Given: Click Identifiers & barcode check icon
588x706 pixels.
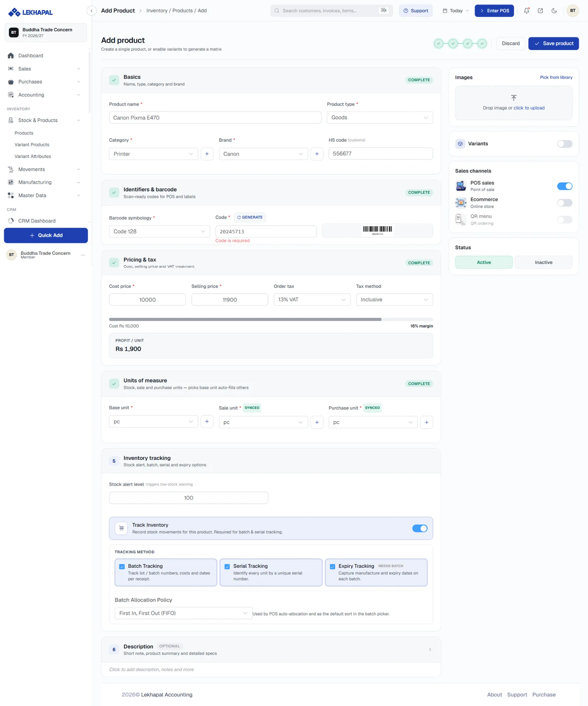Looking at the screenshot, I should (x=114, y=192).
